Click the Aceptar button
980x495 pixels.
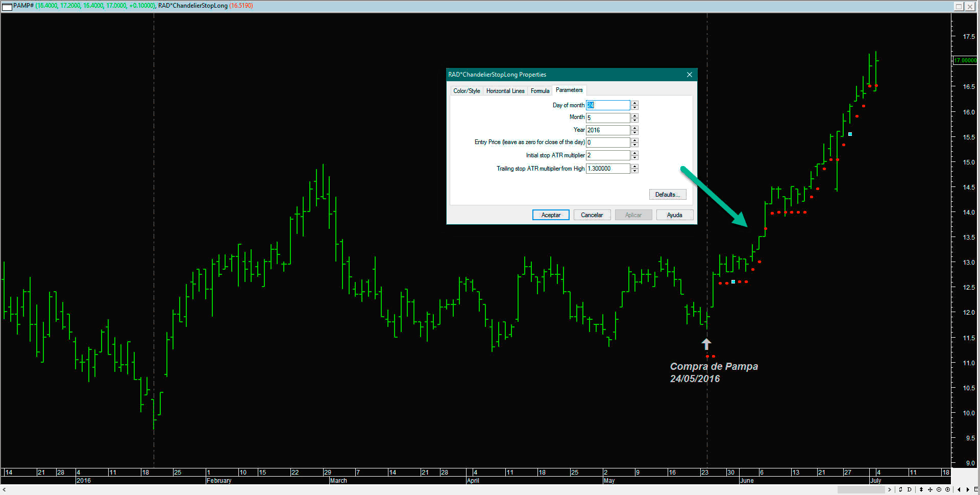tap(551, 215)
